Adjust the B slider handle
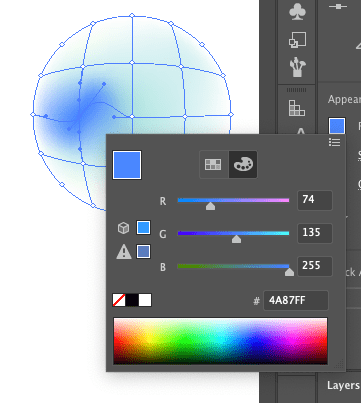The width and height of the screenshot is (361, 403). pos(289,272)
